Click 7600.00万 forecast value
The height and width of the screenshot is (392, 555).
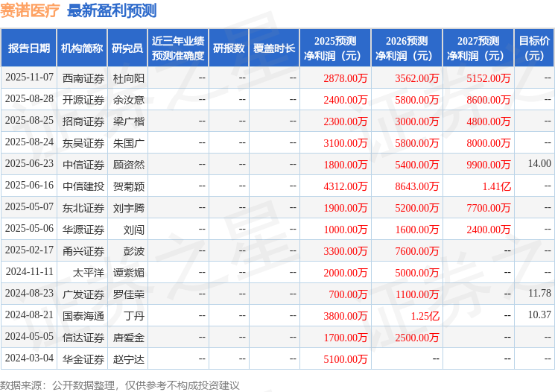(417, 251)
